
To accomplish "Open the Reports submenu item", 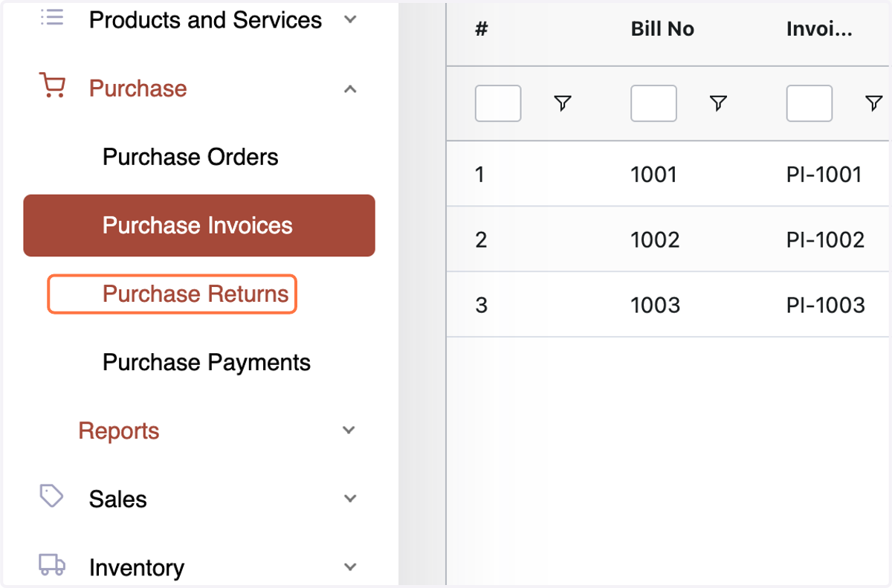I will 119,430.
